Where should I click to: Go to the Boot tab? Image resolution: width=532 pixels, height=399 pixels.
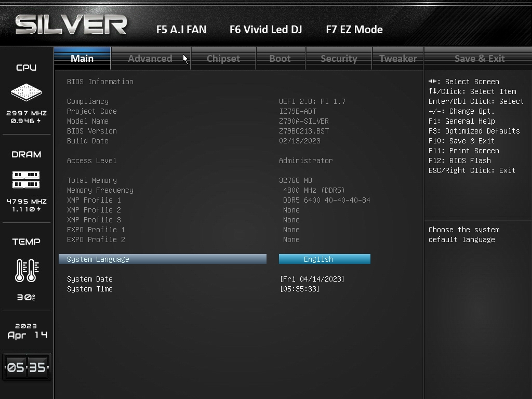click(280, 58)
